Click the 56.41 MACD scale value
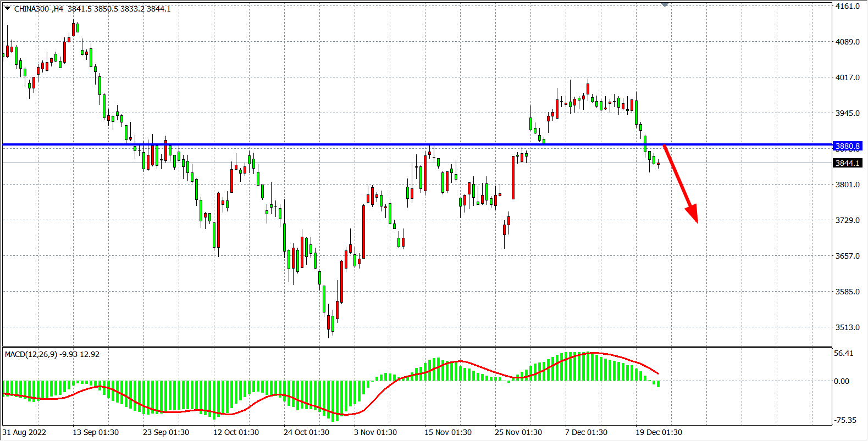 tap(844, 353)
